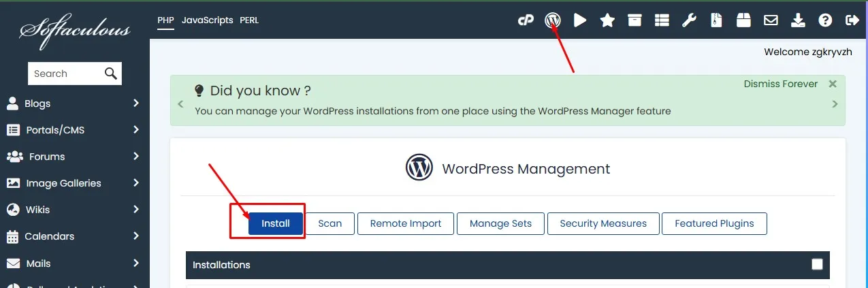This screenshot has height=288, width=868.
Task: Open the WordPress Manager icon in top bar
Action: coord(553,20)
